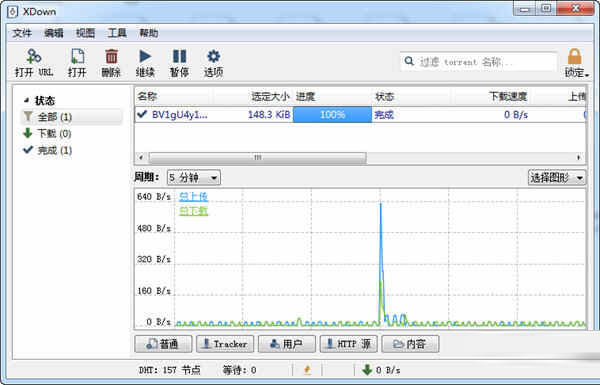Click the 320 B/s axis label
This screenshot has height=385, width=600.
[154, 259]
